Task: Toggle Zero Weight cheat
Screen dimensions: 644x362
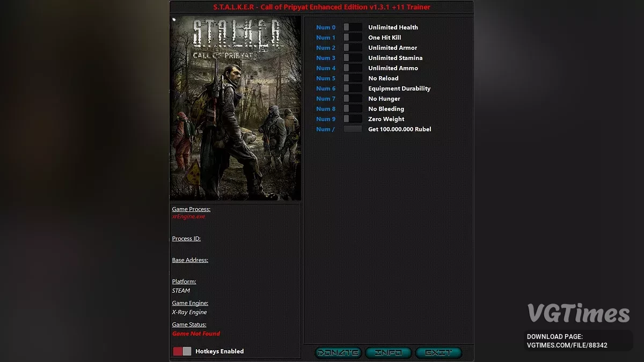Action: pyautogui.click(x=353, y=119)
